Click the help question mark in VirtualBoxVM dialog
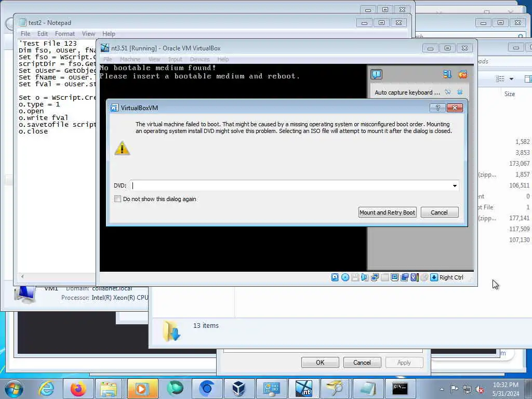Viewport: 532px width, 399px height. (x=437, y=108)
